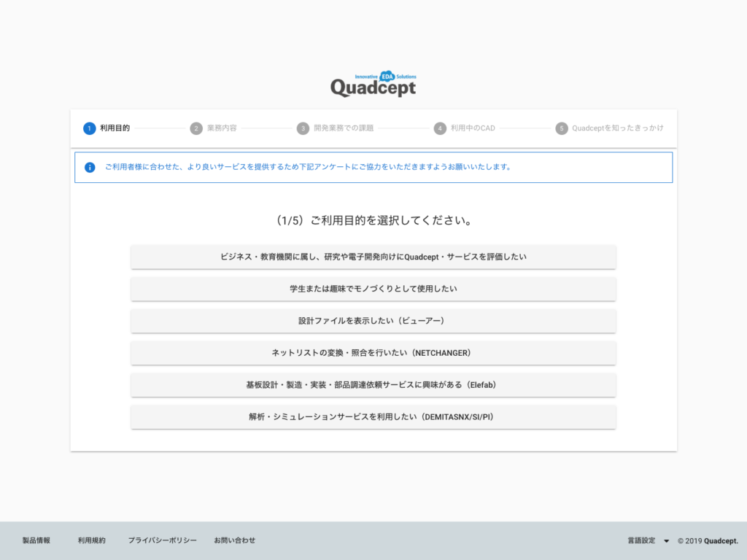Viewport: 747px width, 560px height.
Task: Click the step 3 開発業務での課題 circle
Action: click(x=303, y=128)
